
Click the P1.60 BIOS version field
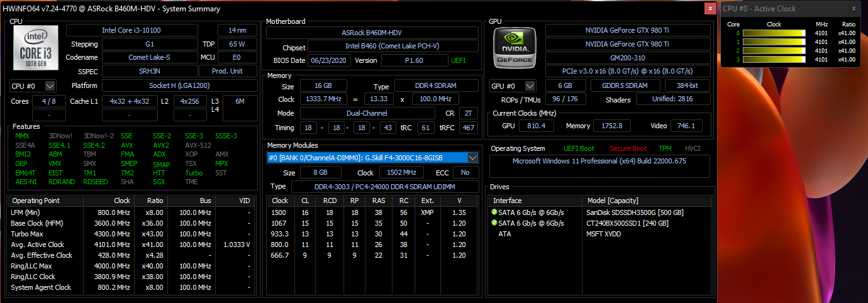click(414, 60)
